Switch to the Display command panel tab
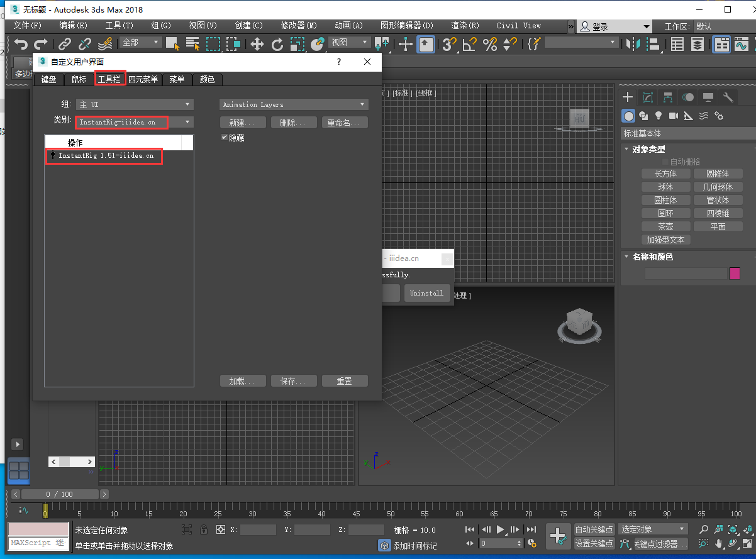 708,97
